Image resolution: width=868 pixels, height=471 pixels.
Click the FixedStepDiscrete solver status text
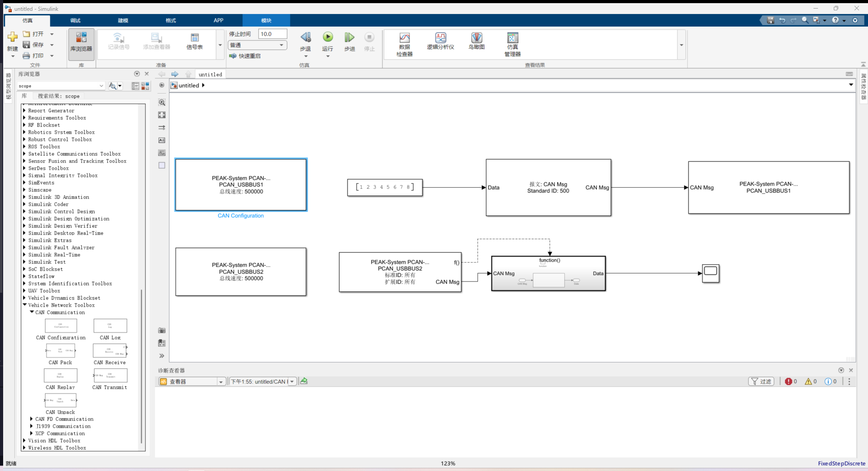[x=841, y=463]
